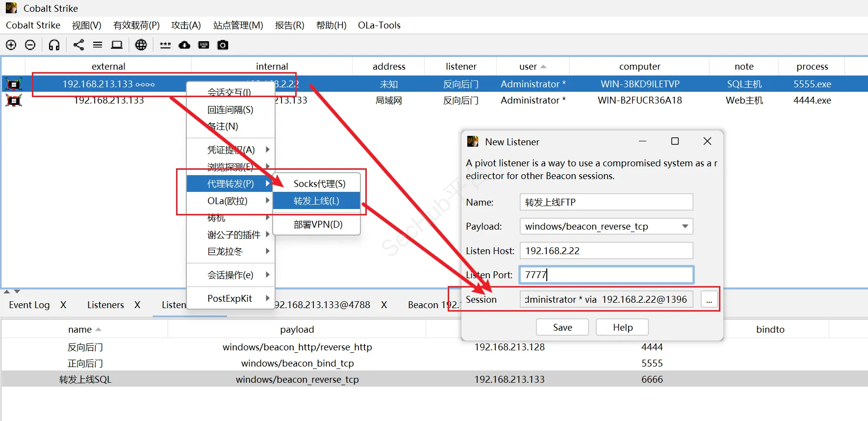The width and height of the screenshot is (868, 421).
Task: Expand the 巨龙拉冬 submenu
Action: click(x=230, y=251)
